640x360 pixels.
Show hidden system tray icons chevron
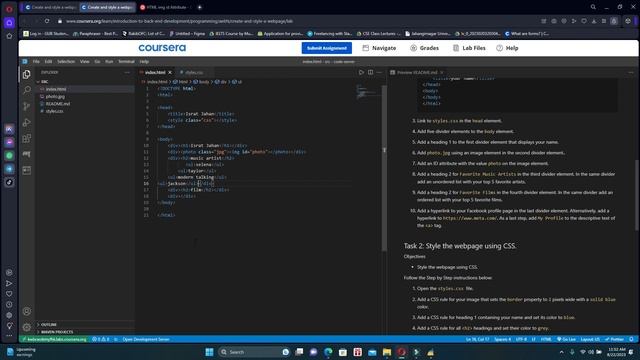coord(562,352)
